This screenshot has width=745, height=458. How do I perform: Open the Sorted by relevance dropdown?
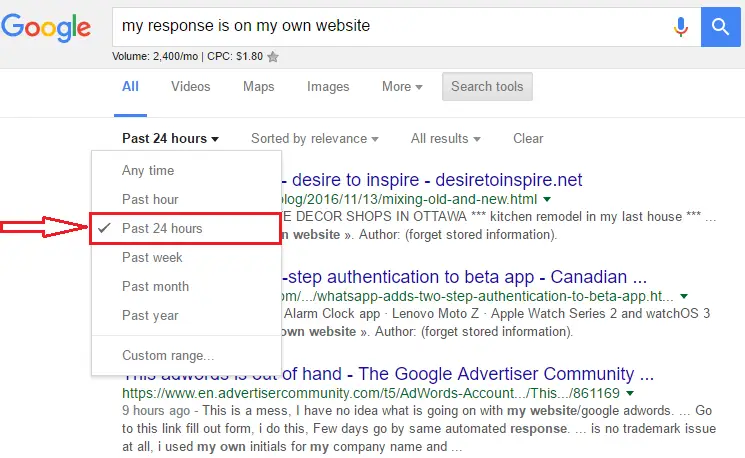point(314,139)
